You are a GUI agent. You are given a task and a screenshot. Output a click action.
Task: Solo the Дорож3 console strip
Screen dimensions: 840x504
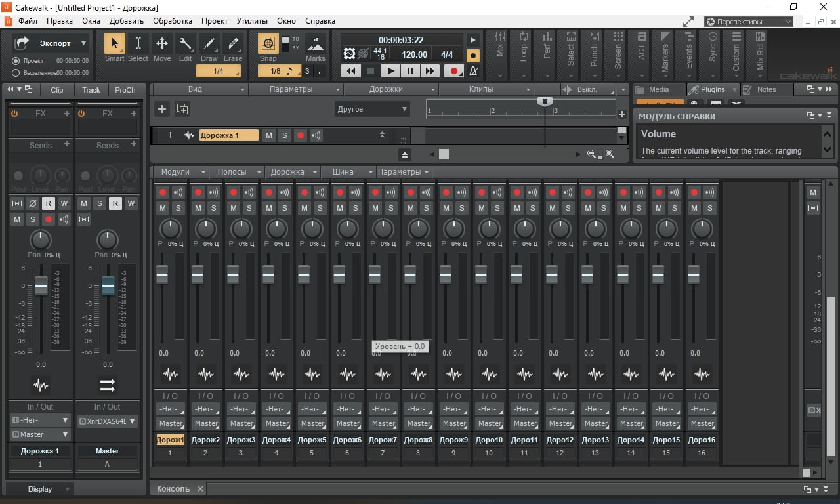(249, 208)
